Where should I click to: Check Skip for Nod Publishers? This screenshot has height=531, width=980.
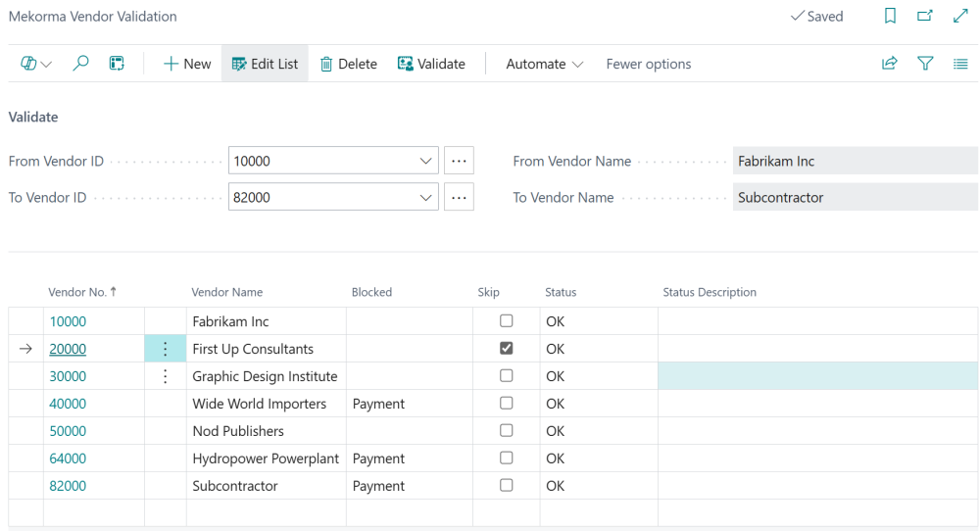coord(507,430)
